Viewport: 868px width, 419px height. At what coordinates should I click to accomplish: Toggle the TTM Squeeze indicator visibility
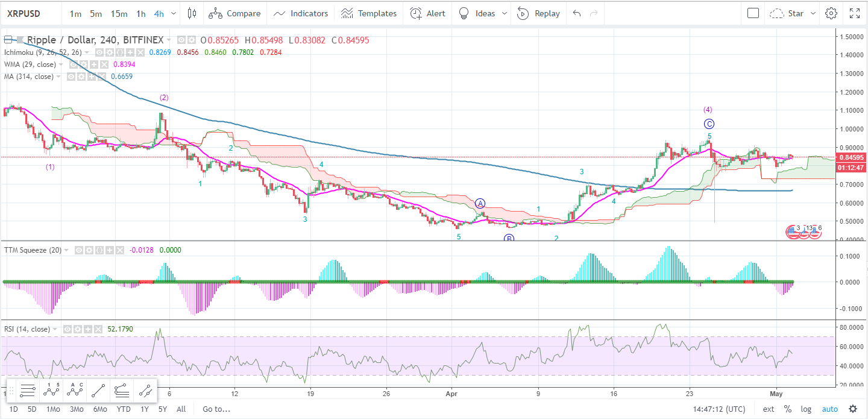[x=79, y=250]
